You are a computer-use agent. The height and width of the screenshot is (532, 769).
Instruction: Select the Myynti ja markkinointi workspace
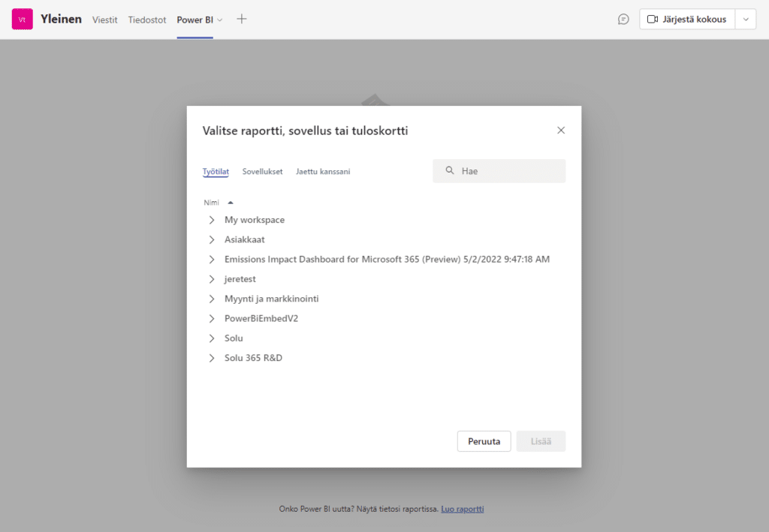(271, 299)
